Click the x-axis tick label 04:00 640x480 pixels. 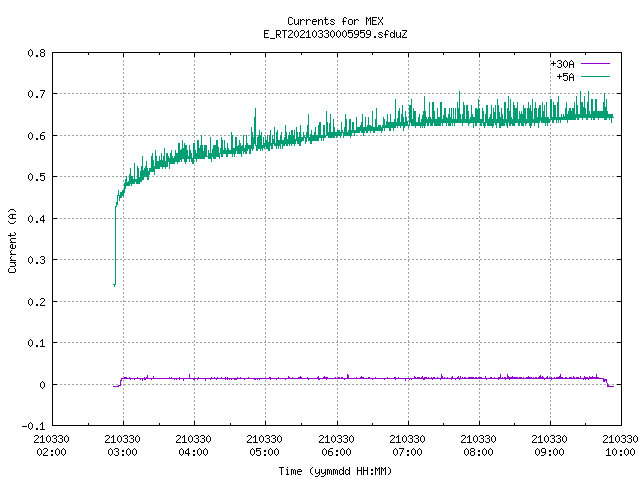[x=193, y=452]
